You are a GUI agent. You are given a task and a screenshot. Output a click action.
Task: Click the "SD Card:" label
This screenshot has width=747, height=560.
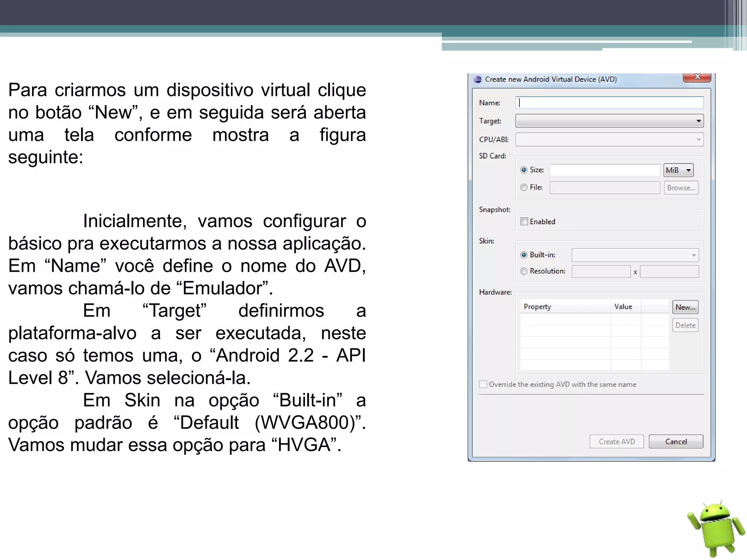coord(493,156)
